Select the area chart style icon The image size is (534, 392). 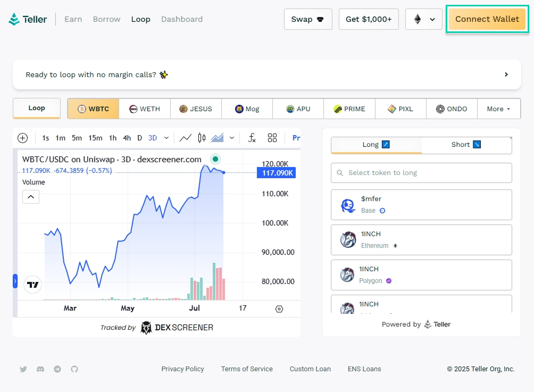pyautogui.click(x=218, y=138)
